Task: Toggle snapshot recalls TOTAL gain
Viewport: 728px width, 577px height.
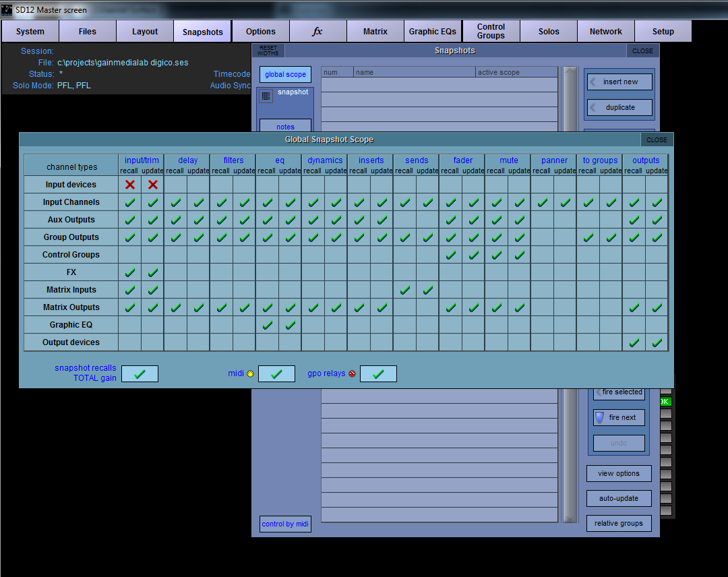Action: pos(140,373)
